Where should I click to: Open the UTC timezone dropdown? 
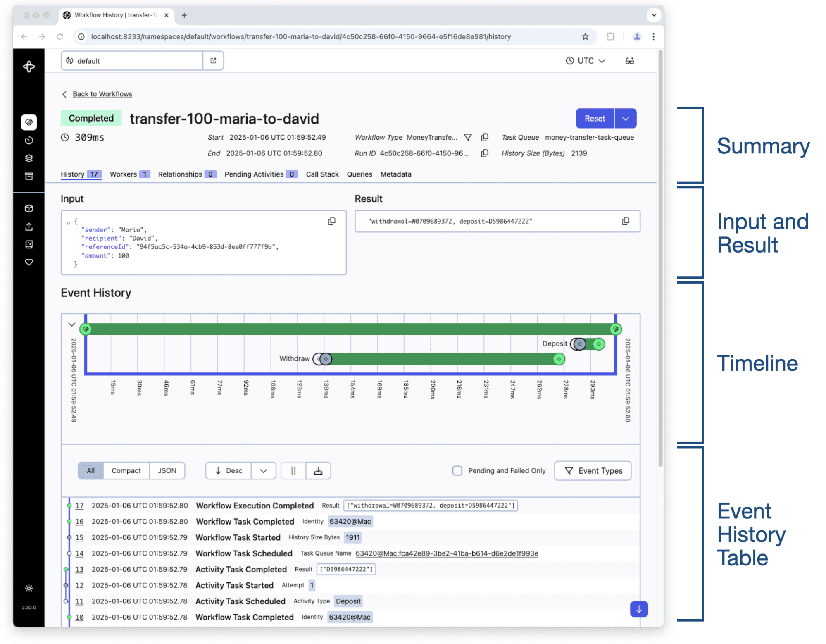pyautogui.click(x=585, y=61)
